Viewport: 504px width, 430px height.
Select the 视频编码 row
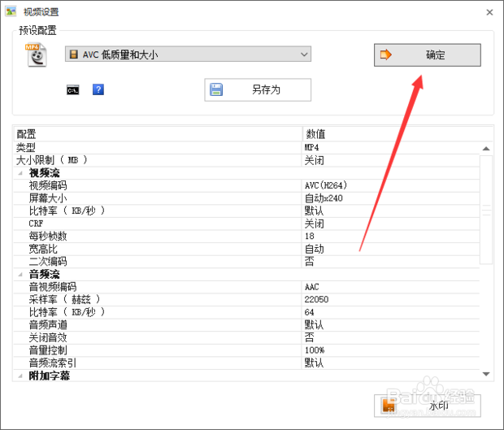(x=246, y=186)
